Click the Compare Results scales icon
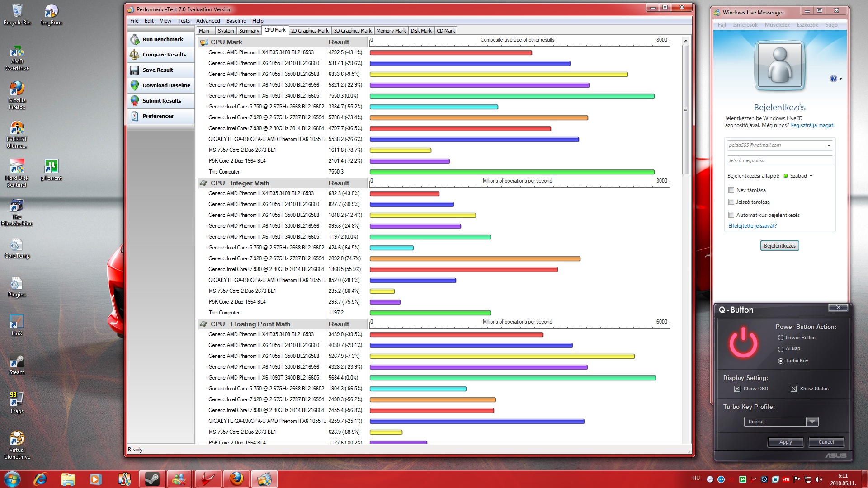This screenshot has width=868, height=488. coord(135,55)
